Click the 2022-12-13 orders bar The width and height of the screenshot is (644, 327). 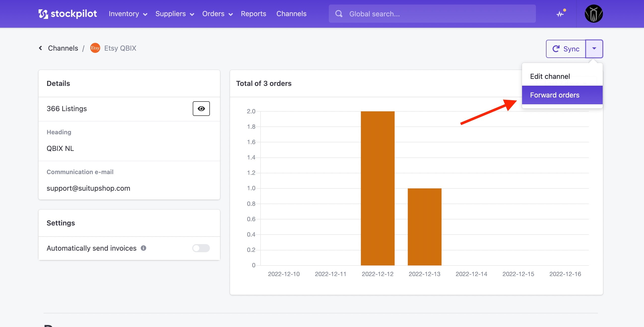tap(425, 227)
